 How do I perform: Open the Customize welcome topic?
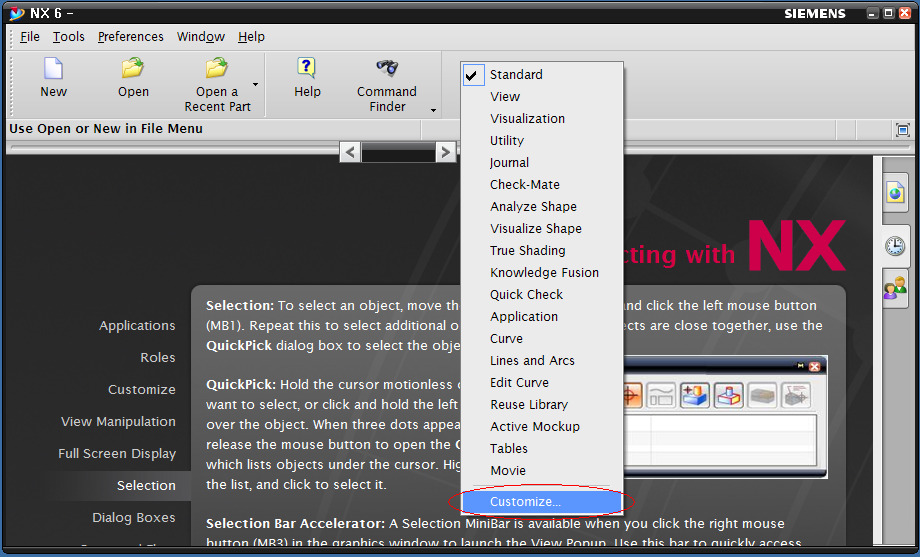(x=141, y=390)
